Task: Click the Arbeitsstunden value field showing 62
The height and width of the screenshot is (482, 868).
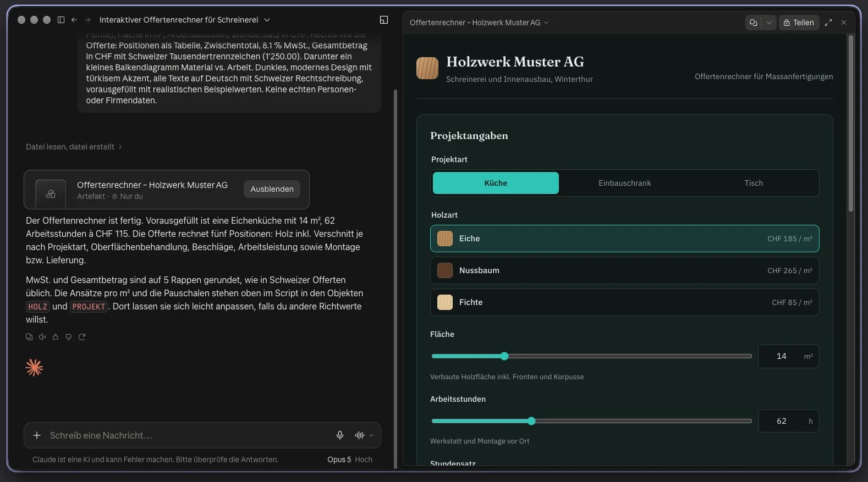Action: pos(788,421)
